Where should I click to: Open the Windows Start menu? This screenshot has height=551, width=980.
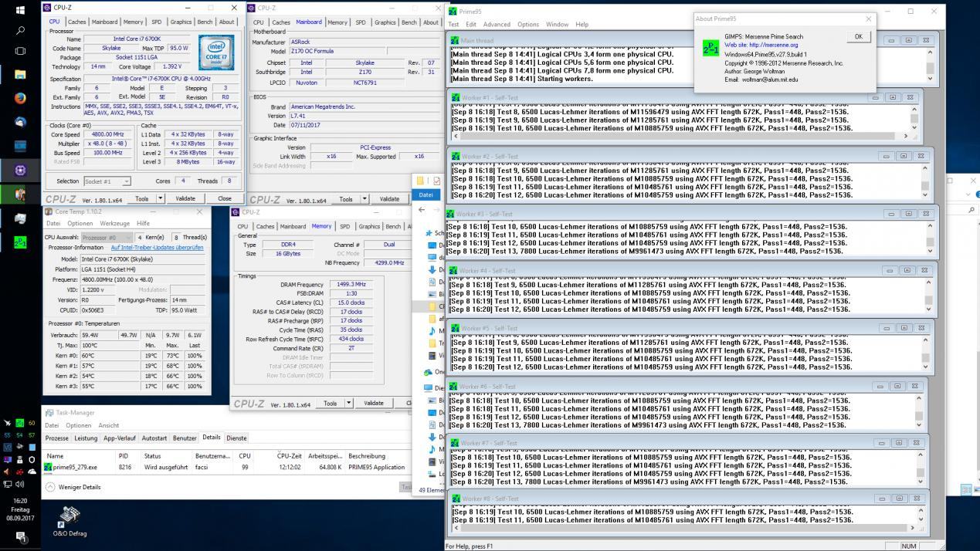pos(20,10)
